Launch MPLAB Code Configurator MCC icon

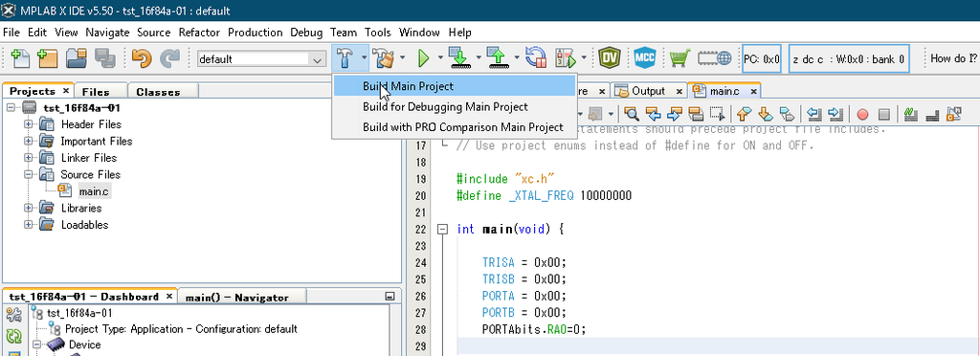(x=644, y=58)
